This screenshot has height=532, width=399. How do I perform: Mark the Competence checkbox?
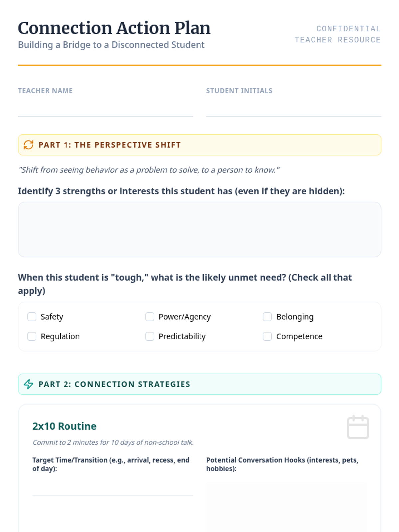coord(267,336)
